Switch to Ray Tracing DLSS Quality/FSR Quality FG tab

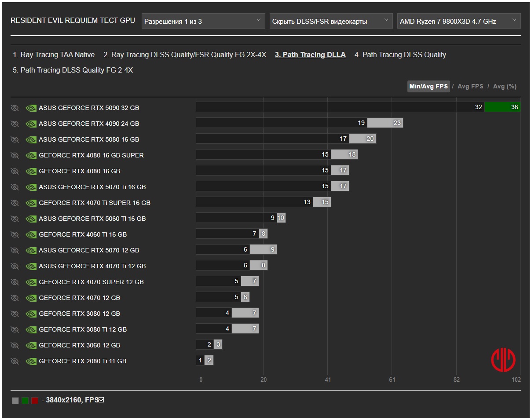point(185,55)
